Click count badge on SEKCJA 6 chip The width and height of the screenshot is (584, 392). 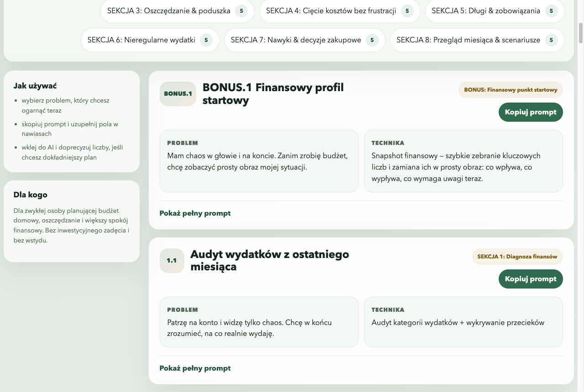click(206, 40)
